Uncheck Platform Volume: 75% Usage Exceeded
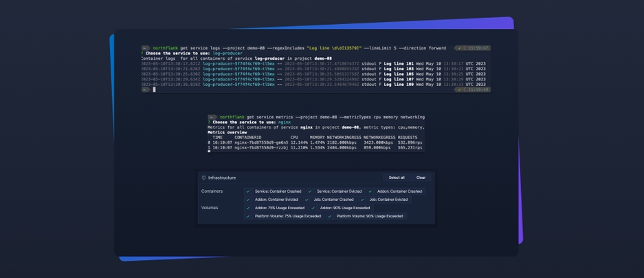644x278 pixels. (x=247, y=216)
